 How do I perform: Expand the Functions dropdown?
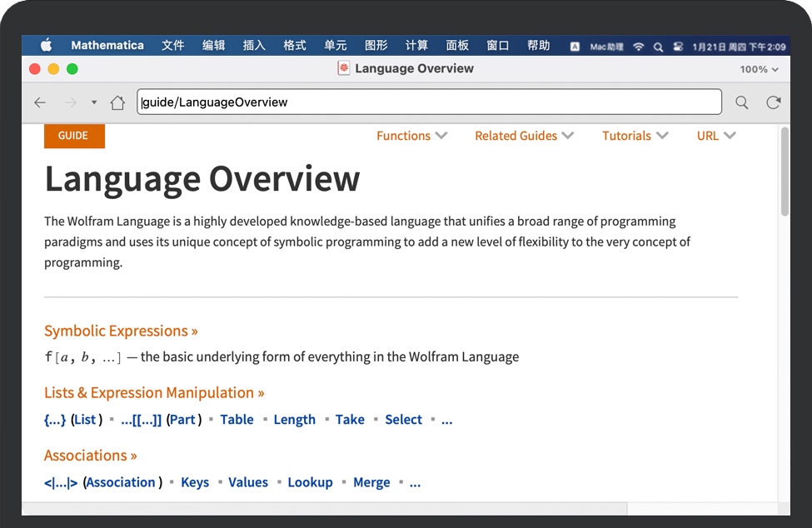(x=411, y=136)
